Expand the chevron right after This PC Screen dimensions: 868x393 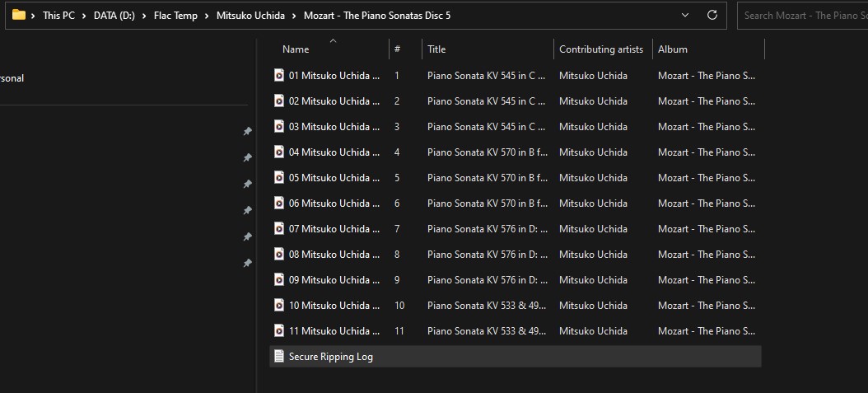click(x=84, y=16)
